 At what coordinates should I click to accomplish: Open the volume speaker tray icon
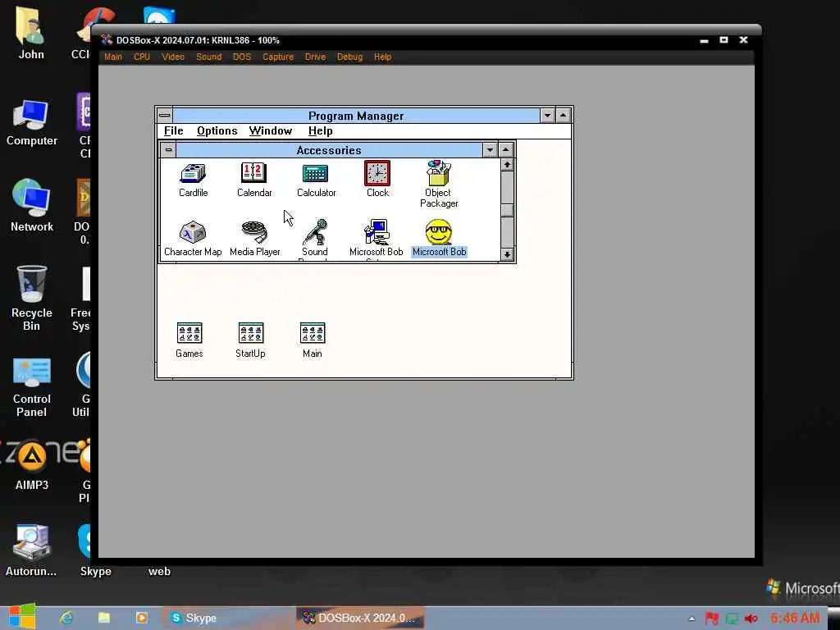[751, 619]
